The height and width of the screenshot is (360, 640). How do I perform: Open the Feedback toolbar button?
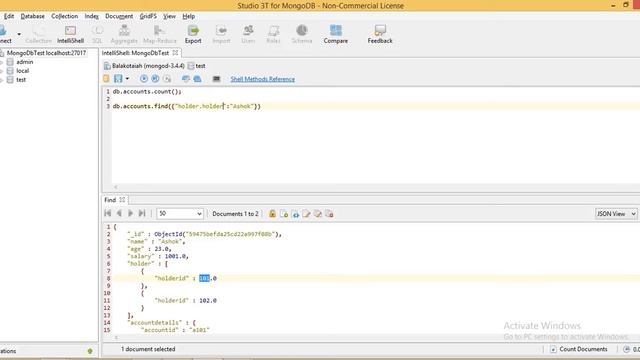coord(380,34)
